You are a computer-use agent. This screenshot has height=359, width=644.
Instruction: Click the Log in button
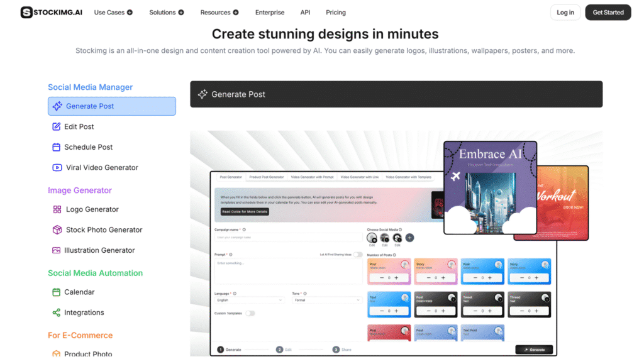click(x=565, y=13)
